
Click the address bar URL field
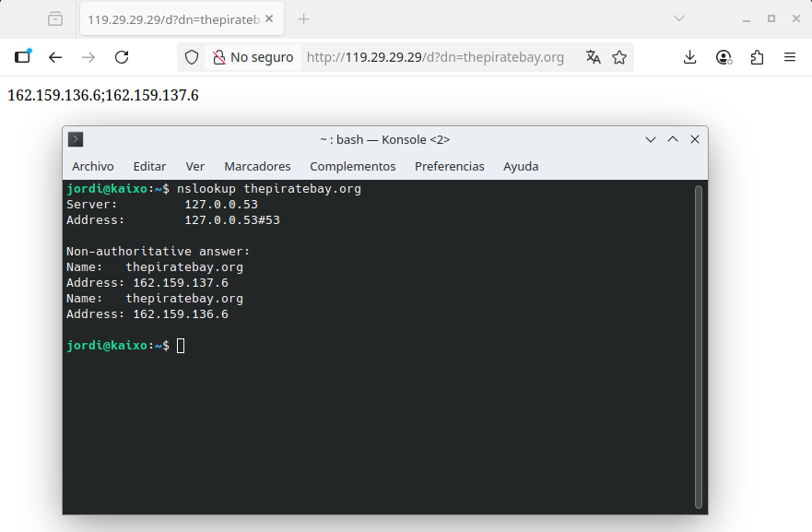435,57
